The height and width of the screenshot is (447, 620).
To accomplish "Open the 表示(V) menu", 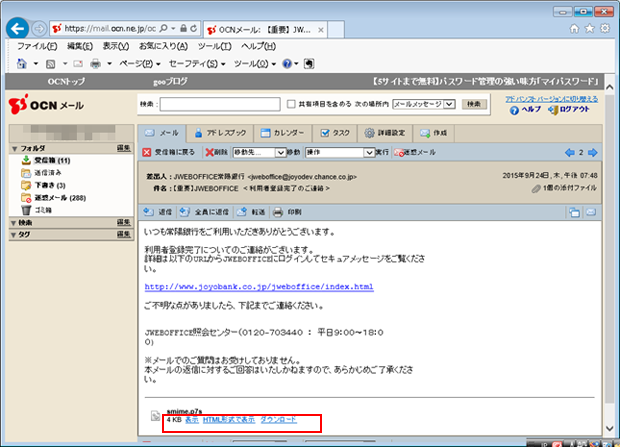I will [116, 46].
